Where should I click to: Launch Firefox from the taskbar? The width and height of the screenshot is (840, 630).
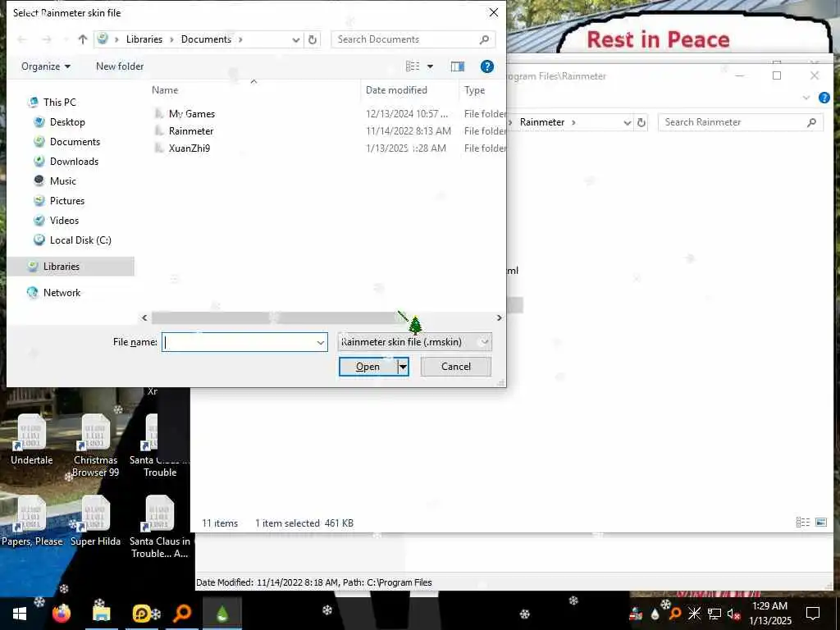click(x=62, y=613)
